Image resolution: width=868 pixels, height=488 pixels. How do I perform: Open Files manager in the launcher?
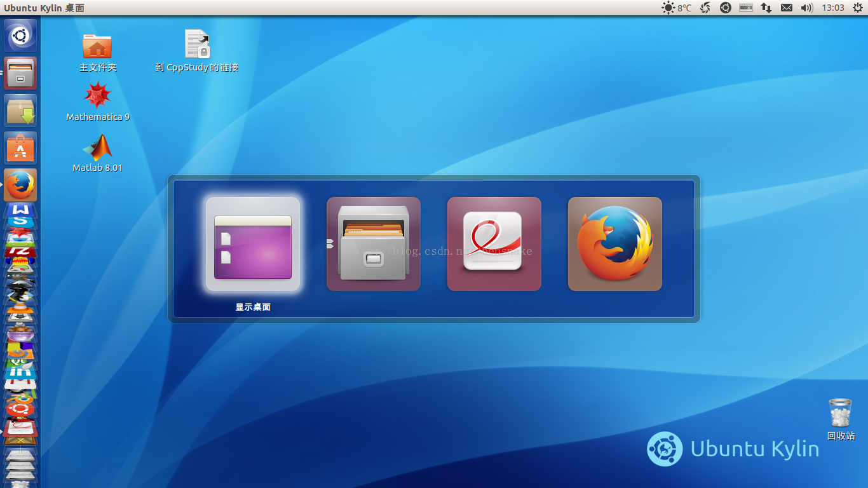(x=20, y=73)
